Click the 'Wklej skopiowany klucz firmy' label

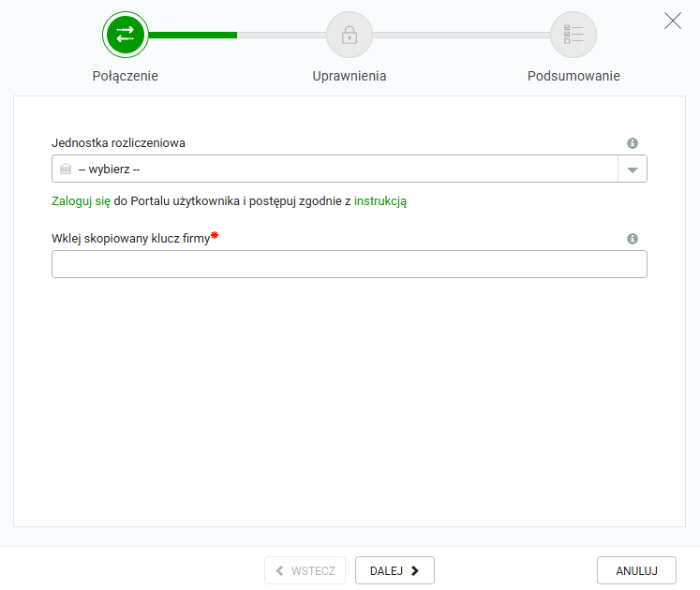click(130, 239)
